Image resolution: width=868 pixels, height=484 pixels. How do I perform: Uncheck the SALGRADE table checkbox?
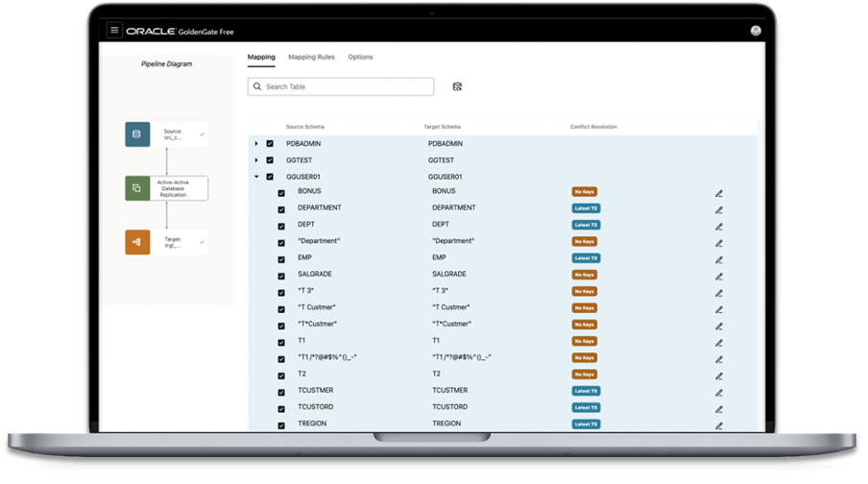tap(281, 277)
